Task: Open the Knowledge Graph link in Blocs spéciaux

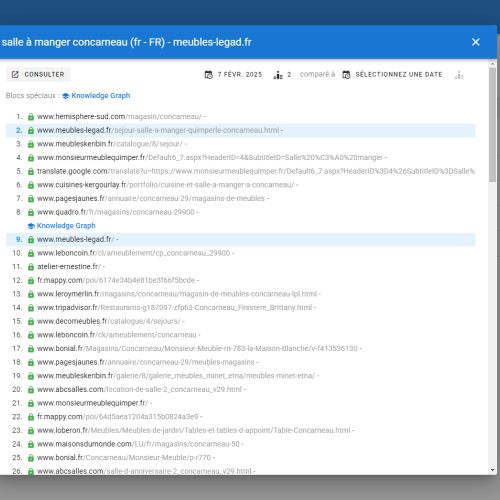Action: coord(101,96)
